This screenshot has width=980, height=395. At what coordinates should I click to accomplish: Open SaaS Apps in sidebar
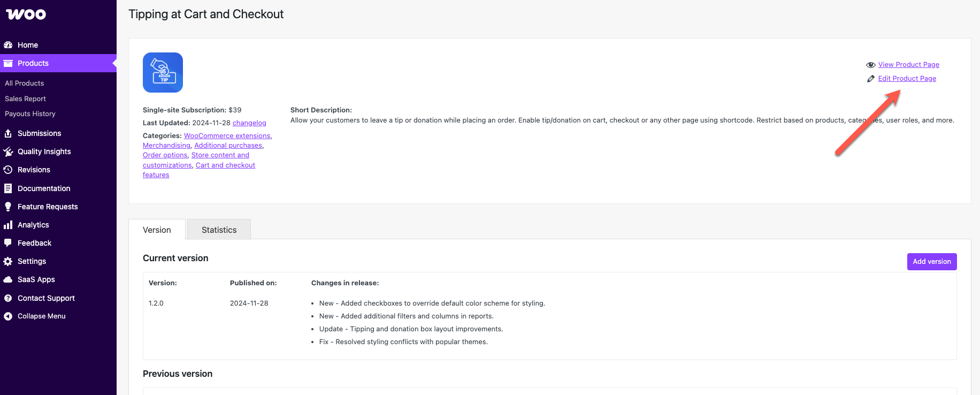tap(58, 279)
